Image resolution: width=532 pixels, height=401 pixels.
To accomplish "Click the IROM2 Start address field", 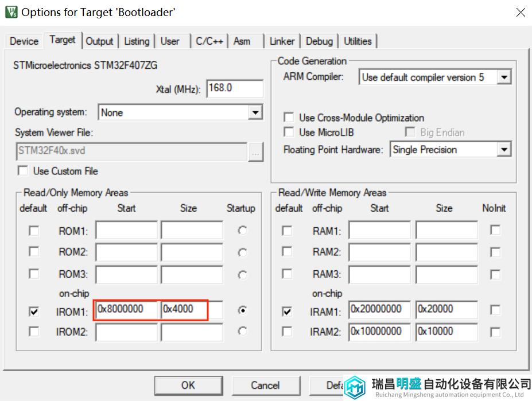I will [127, 332].
